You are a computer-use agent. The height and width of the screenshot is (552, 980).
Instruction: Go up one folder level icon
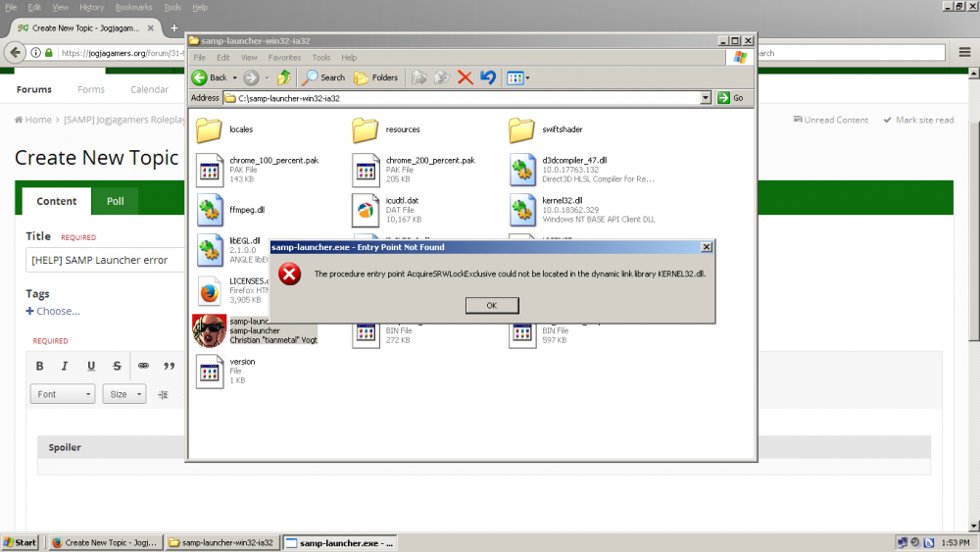click(284, 77)
